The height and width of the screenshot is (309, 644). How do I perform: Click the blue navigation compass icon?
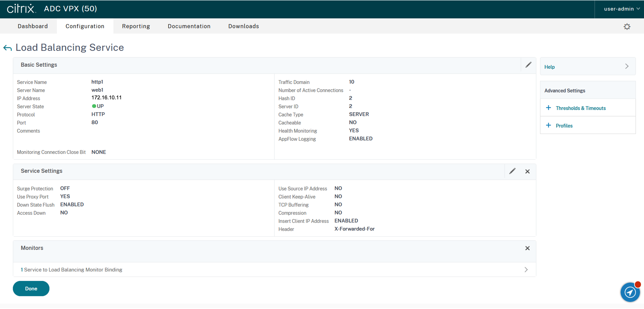(x=630, y=292)
